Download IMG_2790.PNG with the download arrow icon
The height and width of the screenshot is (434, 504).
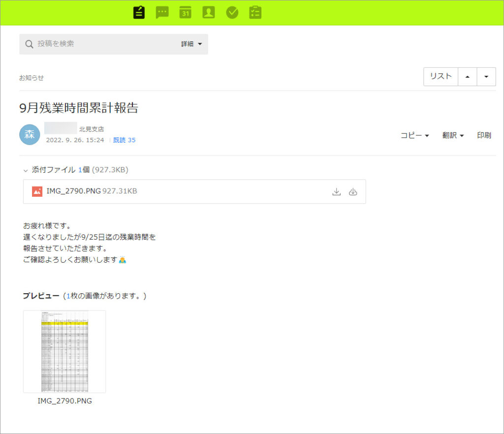click(337, 191)
